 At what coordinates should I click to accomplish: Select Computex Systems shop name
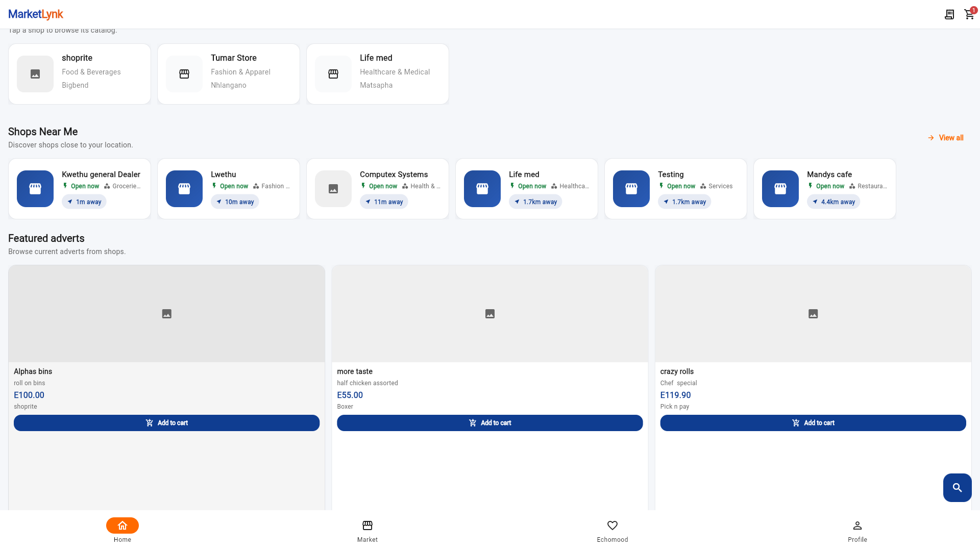click(x=394, y=174)
